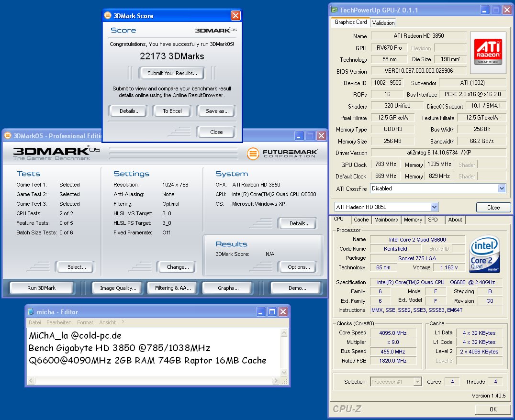Click the Core Speed 4095.0 MHz value
The height and width of the screenshot is (420, 515).
pyautogui.click(x=393, y=333)
